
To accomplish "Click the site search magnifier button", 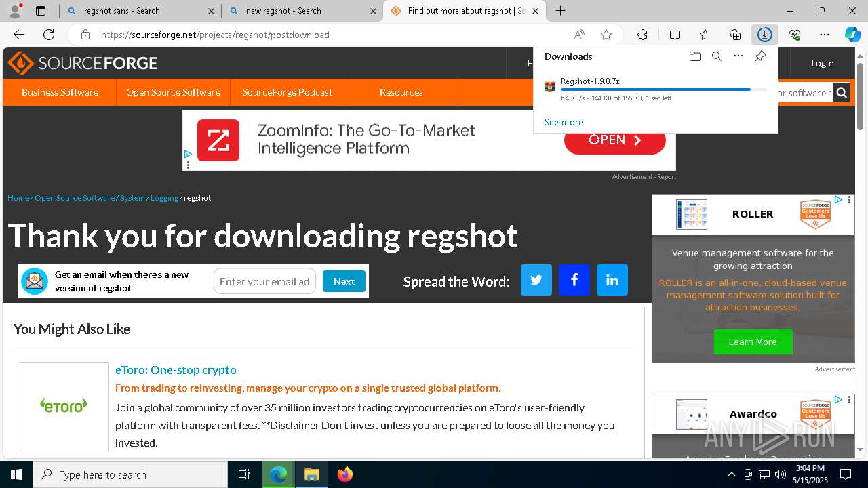I will coord(842,93).
